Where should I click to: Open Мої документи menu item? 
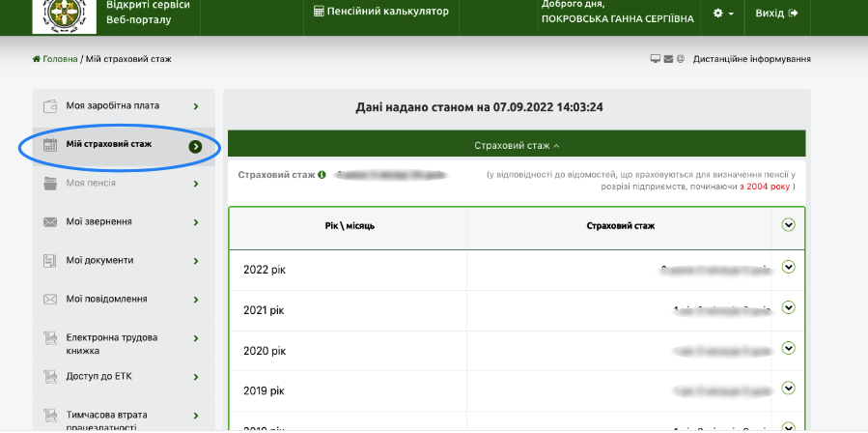coord(124,261)
